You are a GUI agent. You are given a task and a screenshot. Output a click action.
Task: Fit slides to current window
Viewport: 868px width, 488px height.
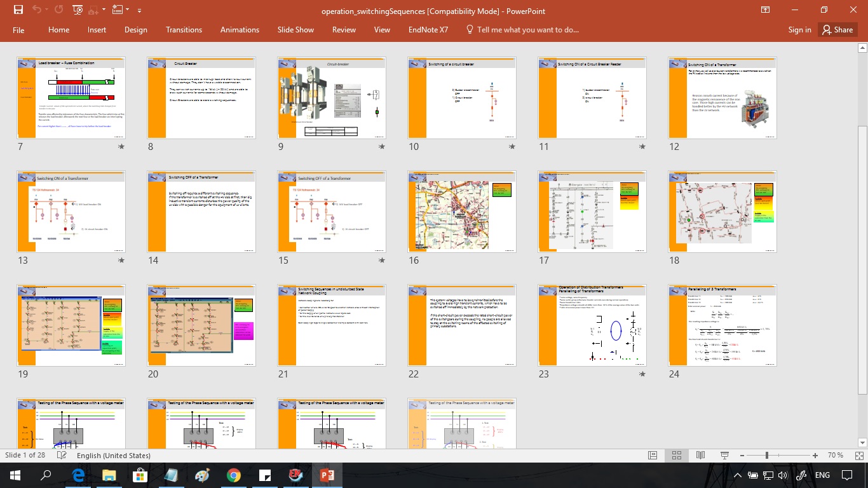(859, 455)
